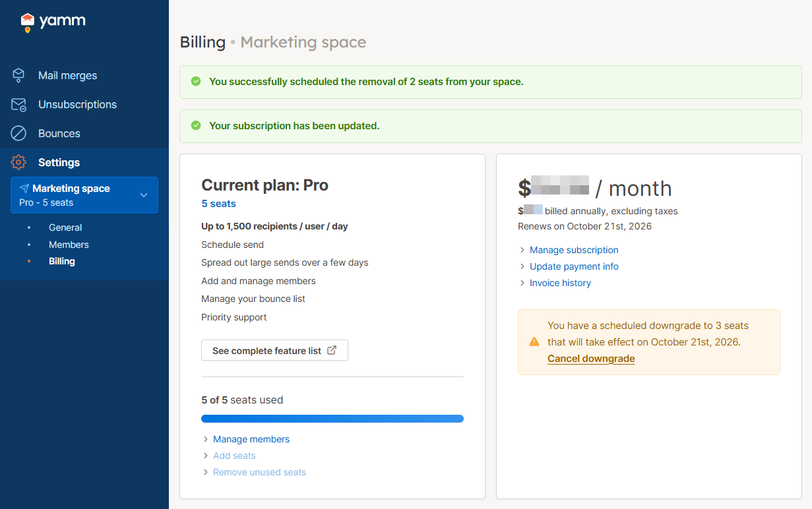Screen dimensions: 812x509
Task: Open General settings in sidebar
Action: coord(65,227)
